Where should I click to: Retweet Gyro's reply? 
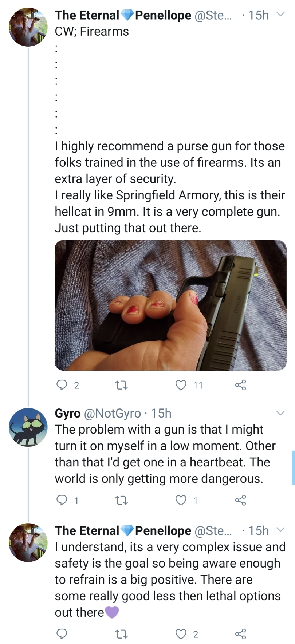[121, 501]
